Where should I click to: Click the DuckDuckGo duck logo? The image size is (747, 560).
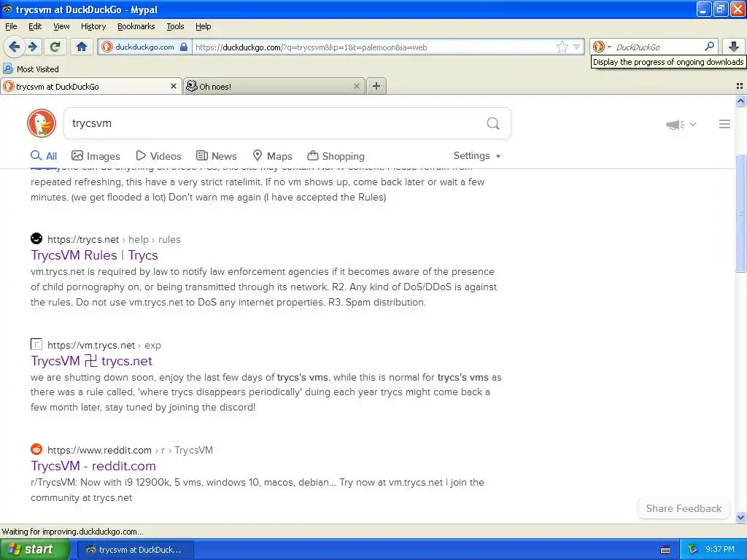[42, 123]
